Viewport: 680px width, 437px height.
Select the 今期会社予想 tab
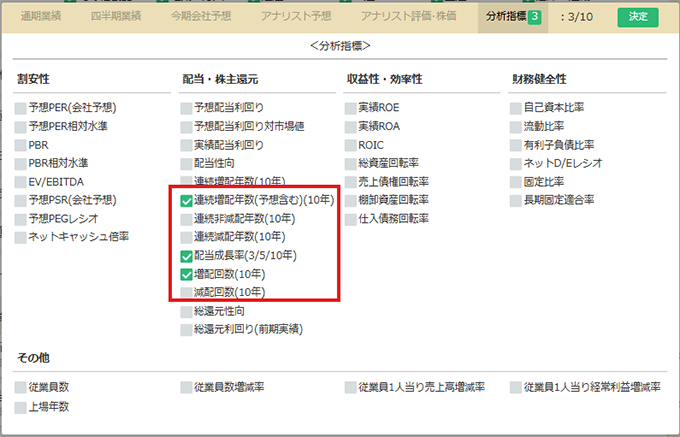[201, 16]
